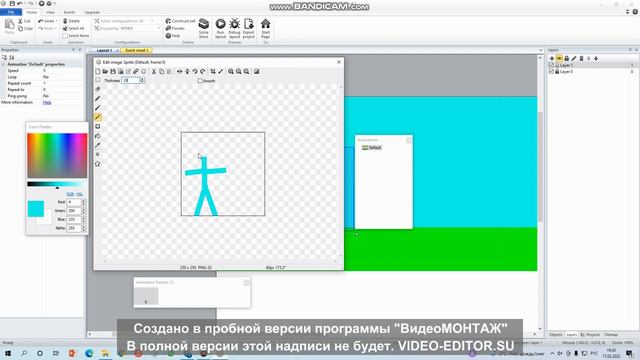Click the save image disk icon

pyautogui.click(x=113, y=71)
